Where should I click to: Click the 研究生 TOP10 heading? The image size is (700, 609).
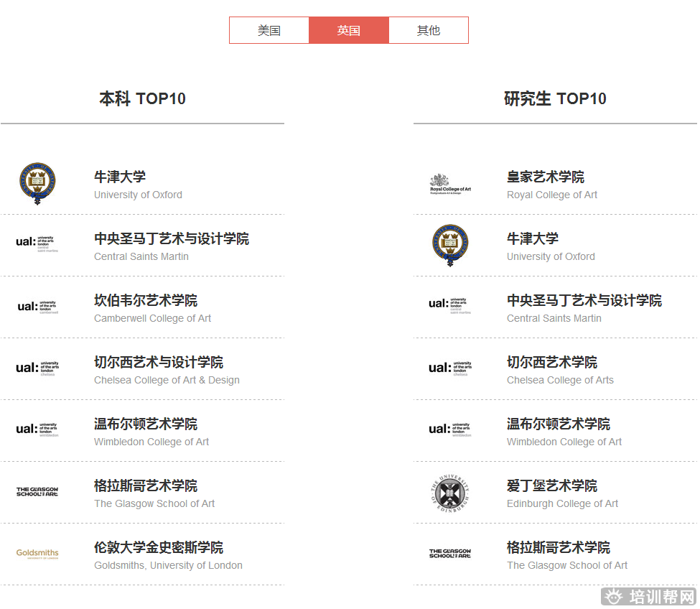click(x=555, y=98)
